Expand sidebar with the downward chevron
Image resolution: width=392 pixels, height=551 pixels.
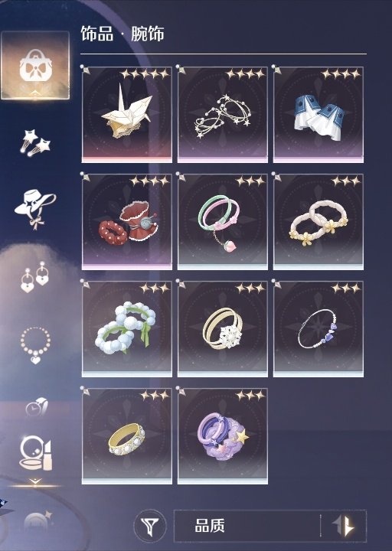35,481
